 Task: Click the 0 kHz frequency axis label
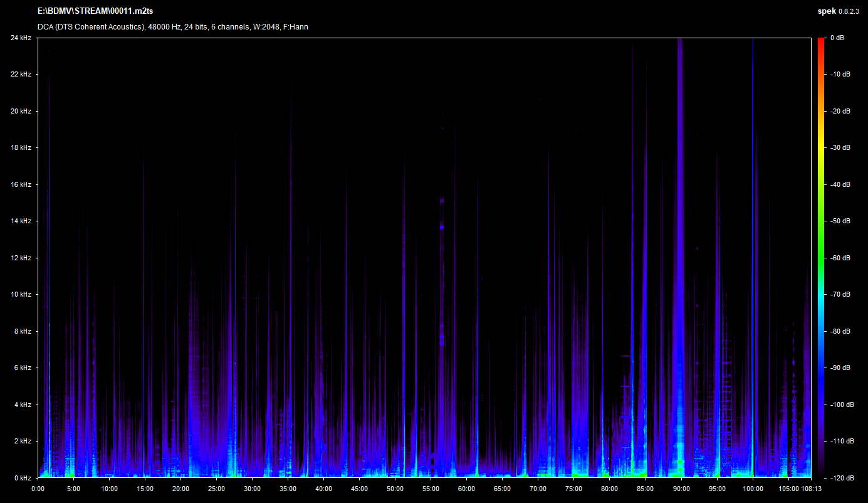[x=23, y=478]
